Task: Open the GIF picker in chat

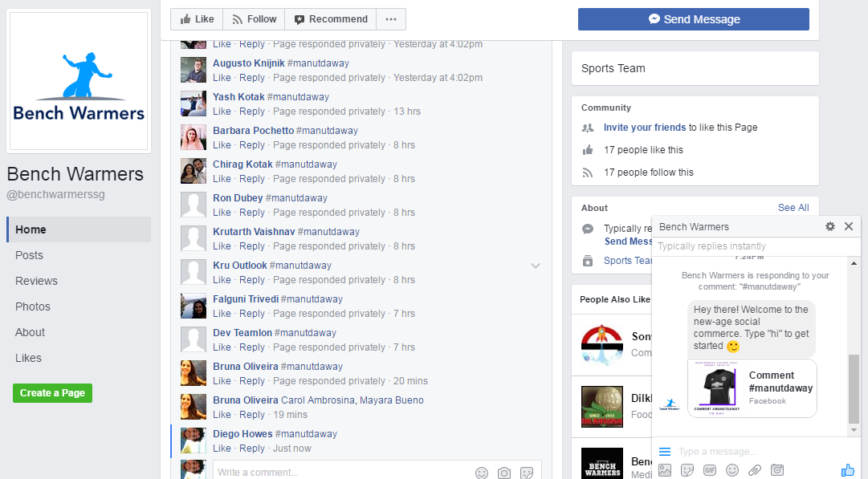Action: (x=710, y=470)
